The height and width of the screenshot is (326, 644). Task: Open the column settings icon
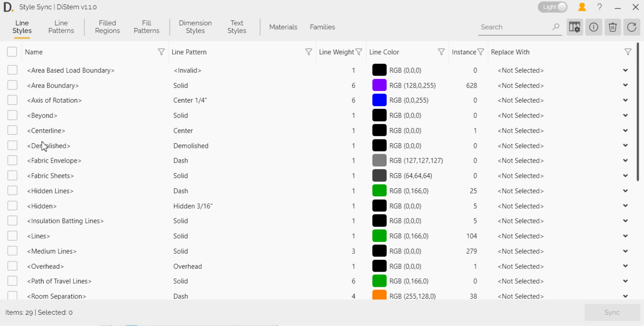(575, 27)
